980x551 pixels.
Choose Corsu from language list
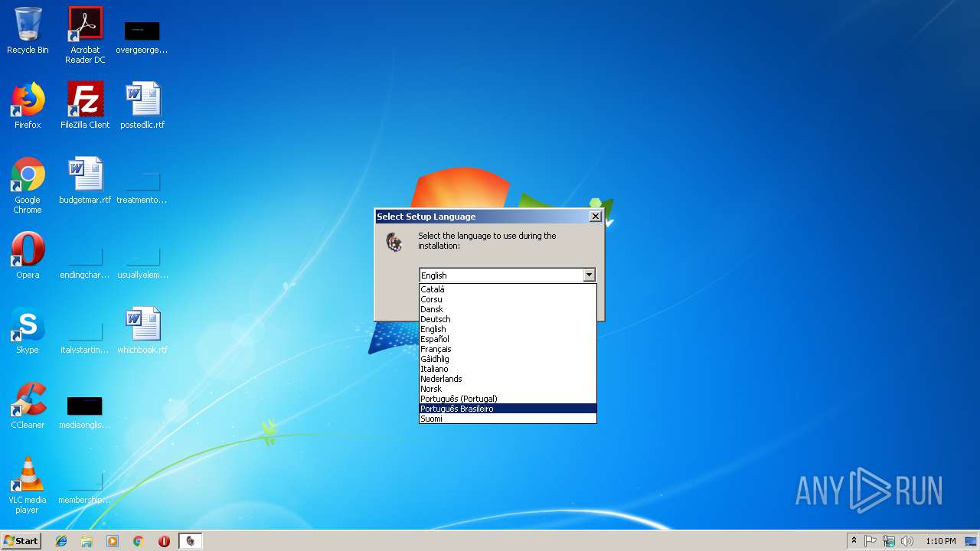pyautogui.click(x=508, y=299)
